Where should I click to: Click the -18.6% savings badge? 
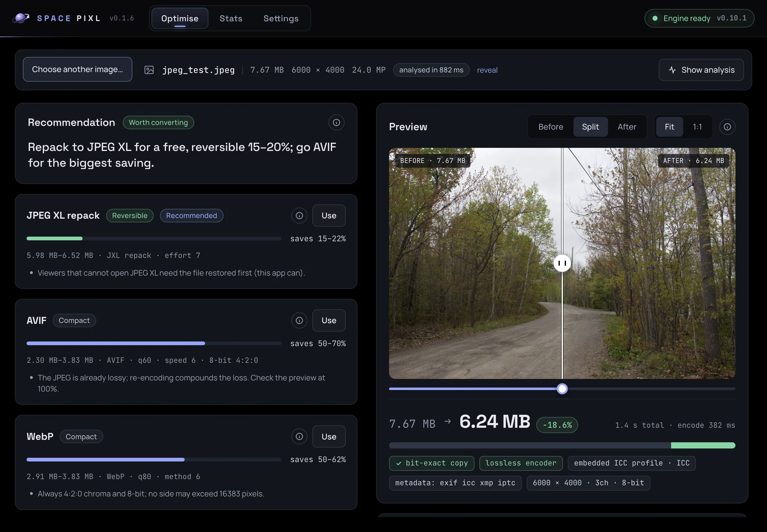[x=557, y=425]
